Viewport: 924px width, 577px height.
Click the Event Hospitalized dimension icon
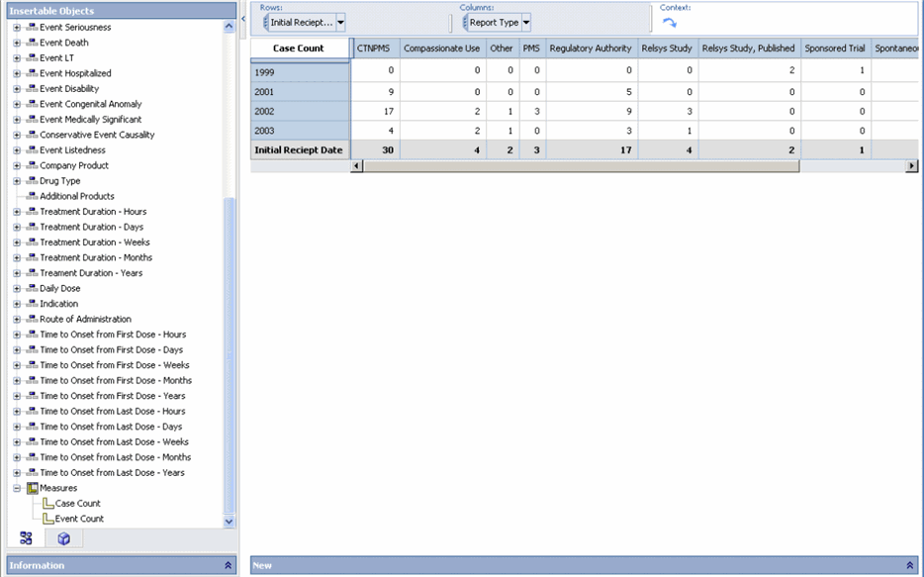[32, 73]
